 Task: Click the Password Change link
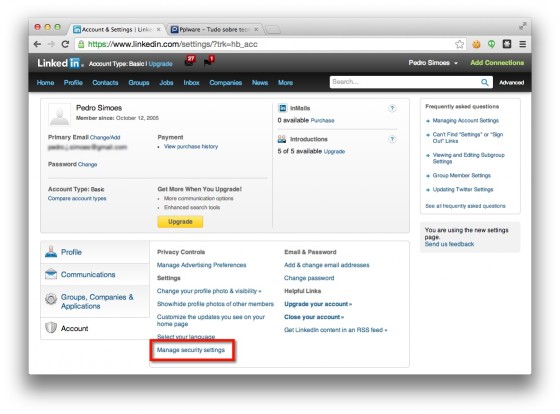click(88, 164)
